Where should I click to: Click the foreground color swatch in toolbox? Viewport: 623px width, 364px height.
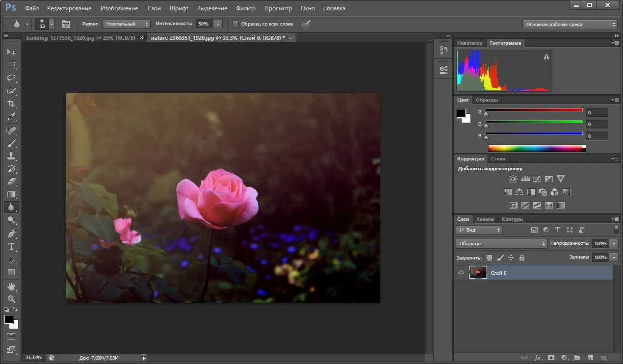pyautogui.click(x=9, y=319)
